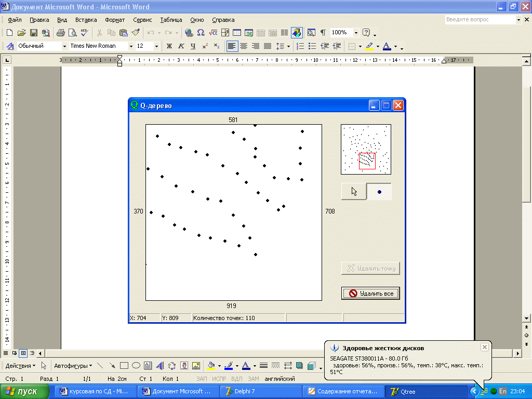This screenshot has width=532, height=399.
Task: Open document map icon
Action: pyautogui.click(x=311, y=33)
